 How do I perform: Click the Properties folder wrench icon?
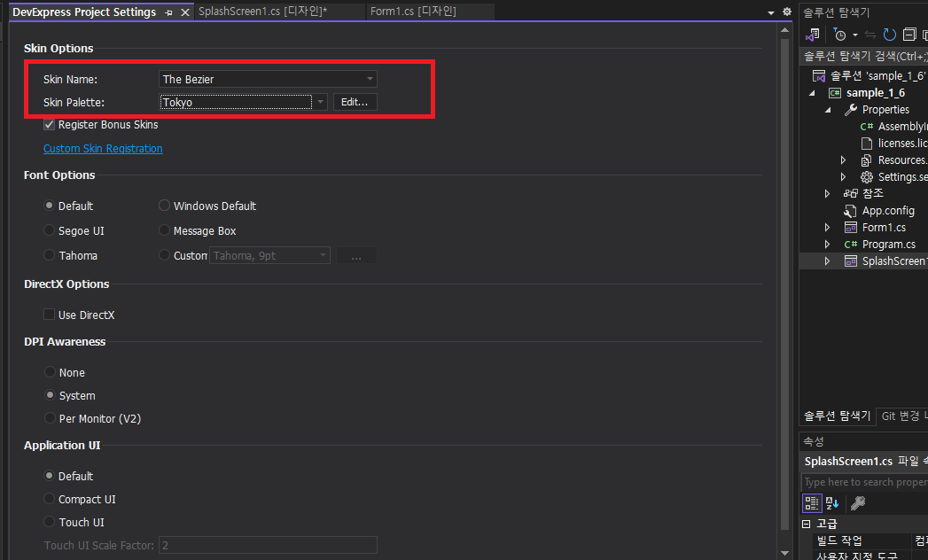(x=851, y=110)
